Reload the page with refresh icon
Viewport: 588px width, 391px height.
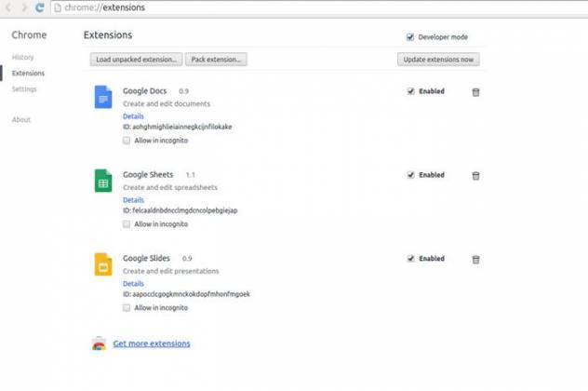40,7
